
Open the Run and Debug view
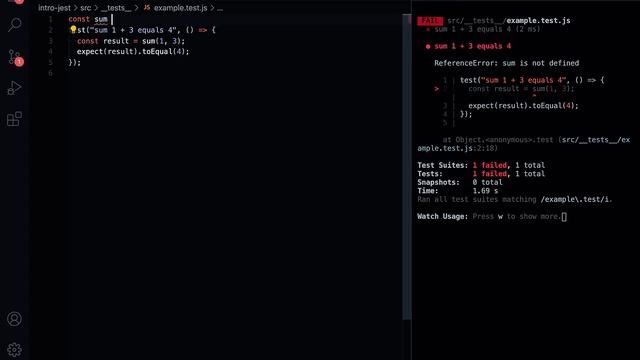click(x=14, y=88)
